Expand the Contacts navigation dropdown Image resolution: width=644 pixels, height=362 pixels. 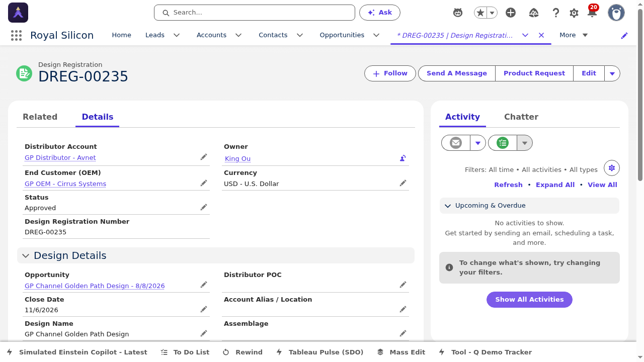tap(300, 35)
